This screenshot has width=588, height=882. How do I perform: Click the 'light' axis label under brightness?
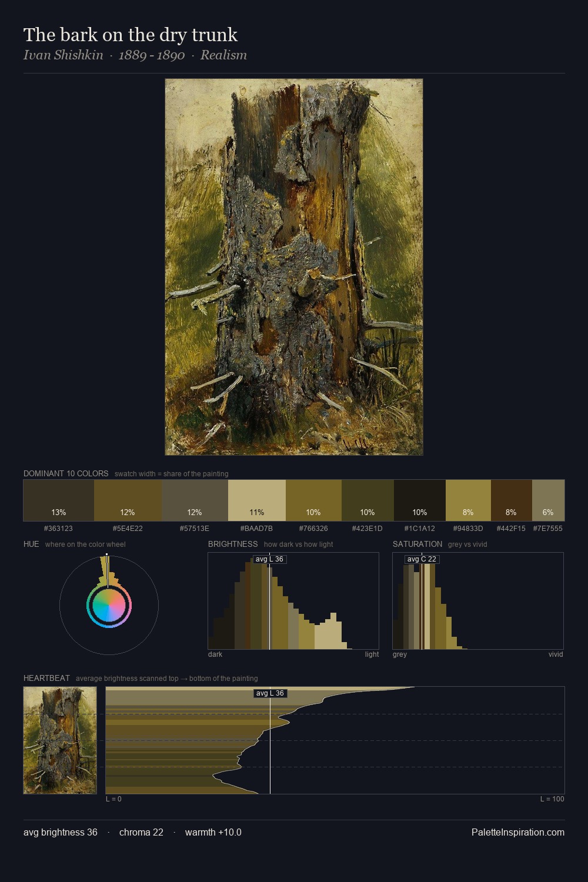(x=372, y=654)
